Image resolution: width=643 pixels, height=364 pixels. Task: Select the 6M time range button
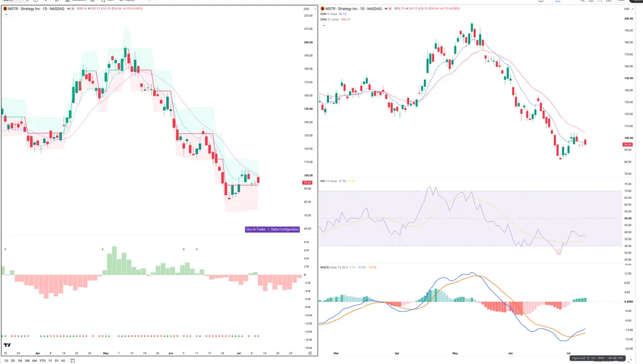tap(34, 361)
